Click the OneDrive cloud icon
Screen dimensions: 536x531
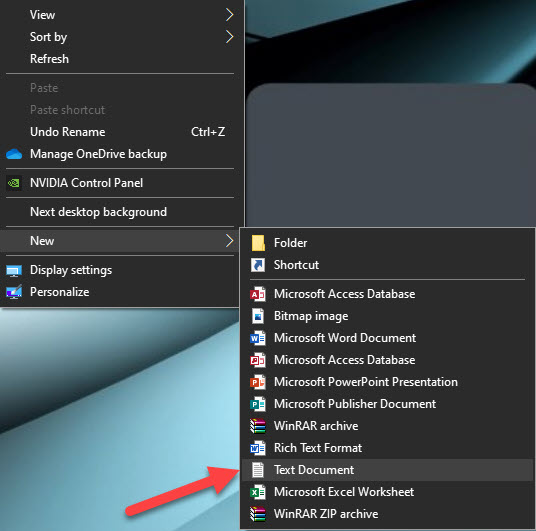point(14,154)
